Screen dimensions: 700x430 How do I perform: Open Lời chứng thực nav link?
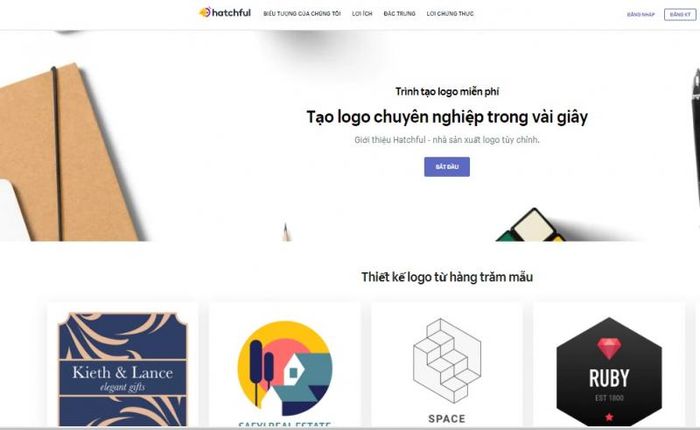450,14
